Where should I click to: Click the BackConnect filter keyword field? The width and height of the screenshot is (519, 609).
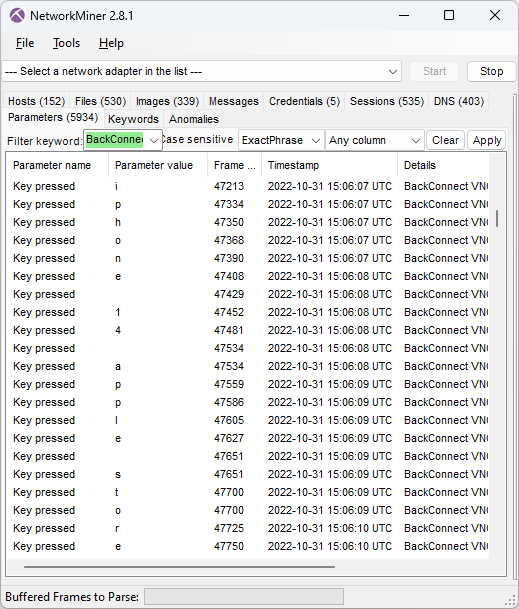[x=115, y=140]
